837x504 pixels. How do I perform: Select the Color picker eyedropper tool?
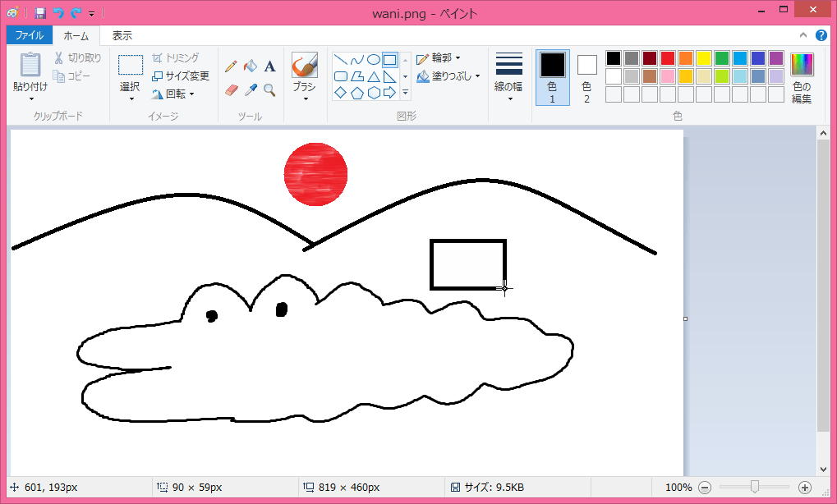click(251, 89)
